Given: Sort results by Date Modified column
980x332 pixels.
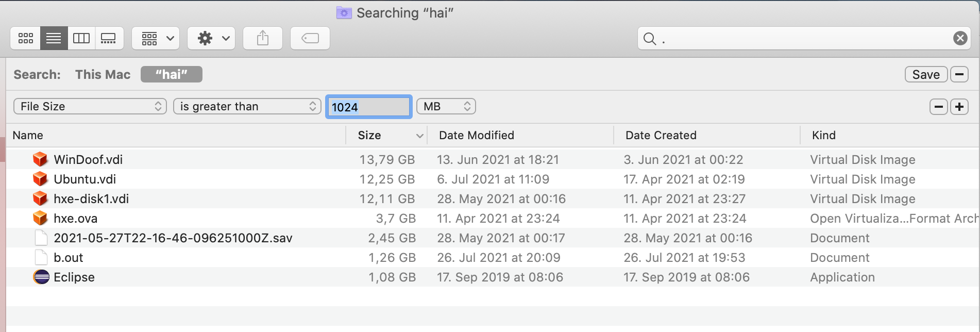Looking at the screenshot, I should coord(477,135).
